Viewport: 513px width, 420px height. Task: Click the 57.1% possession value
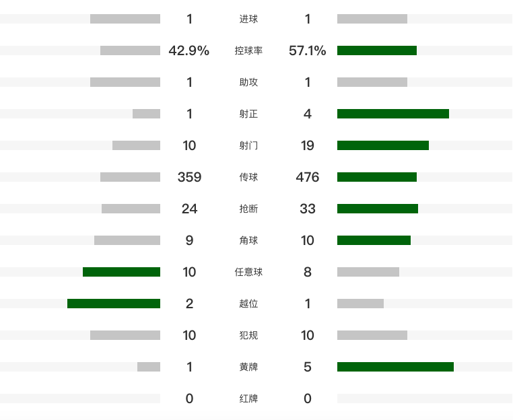click(x=308, y=50)
